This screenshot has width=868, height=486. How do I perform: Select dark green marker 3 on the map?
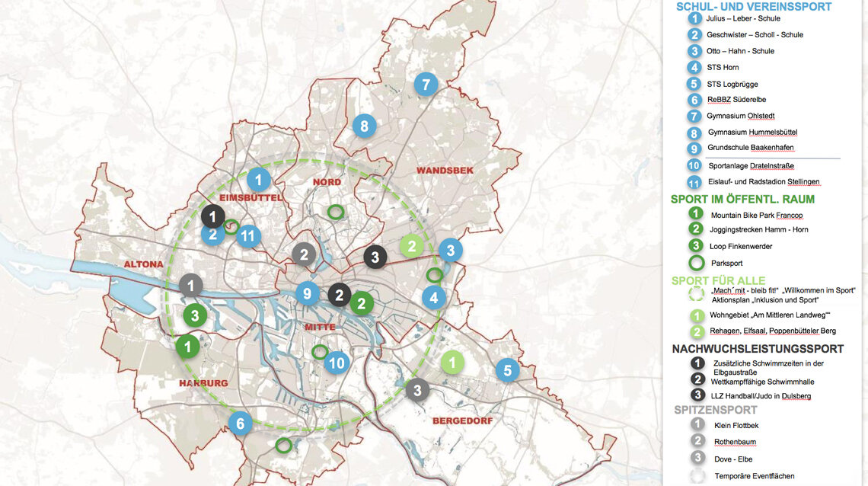tap(195, 315)
